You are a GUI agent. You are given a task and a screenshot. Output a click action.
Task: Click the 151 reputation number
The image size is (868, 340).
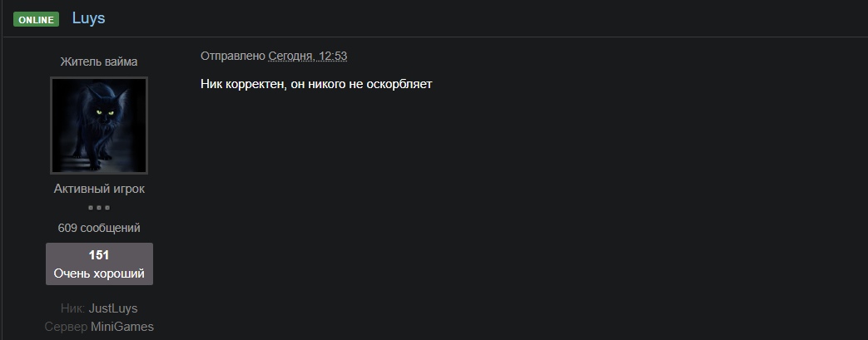pyautogui.click(x=99, y=255)
